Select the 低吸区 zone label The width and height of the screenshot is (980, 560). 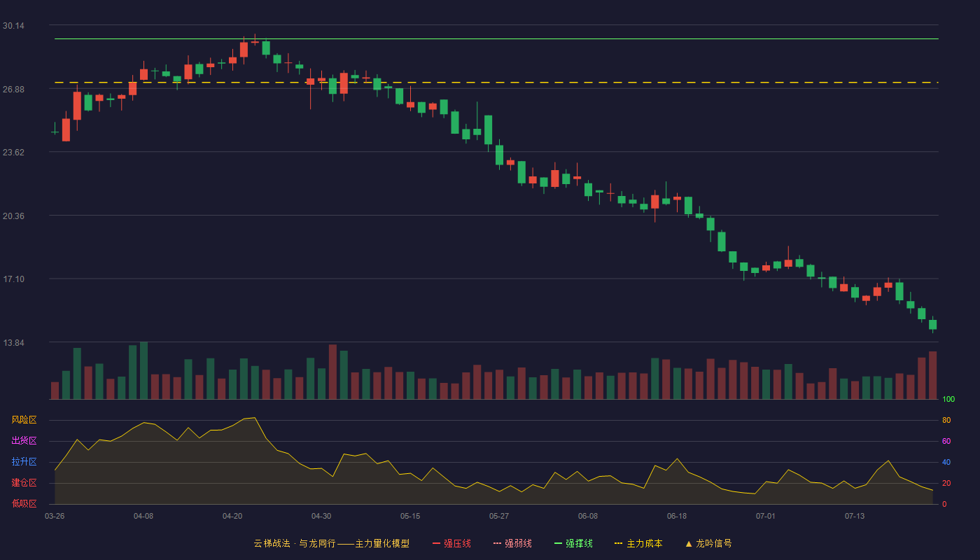(x=24, y=503)
